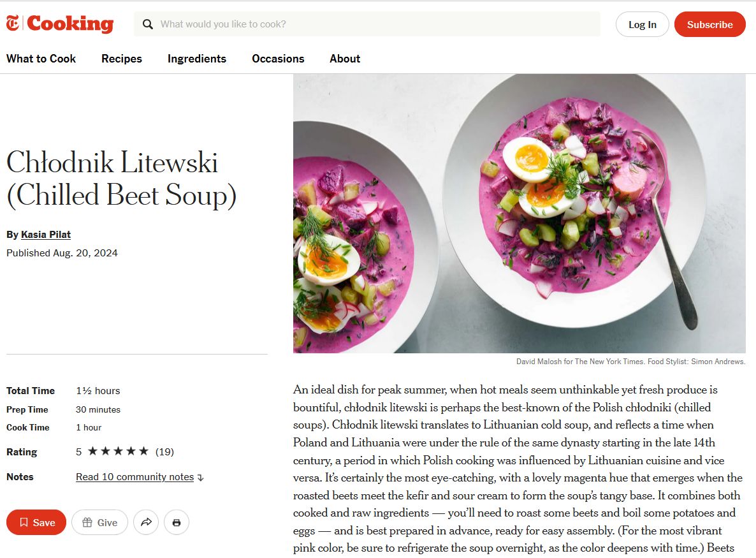
Task: Click the NYT Cooking logo
Action: [60, 24]
